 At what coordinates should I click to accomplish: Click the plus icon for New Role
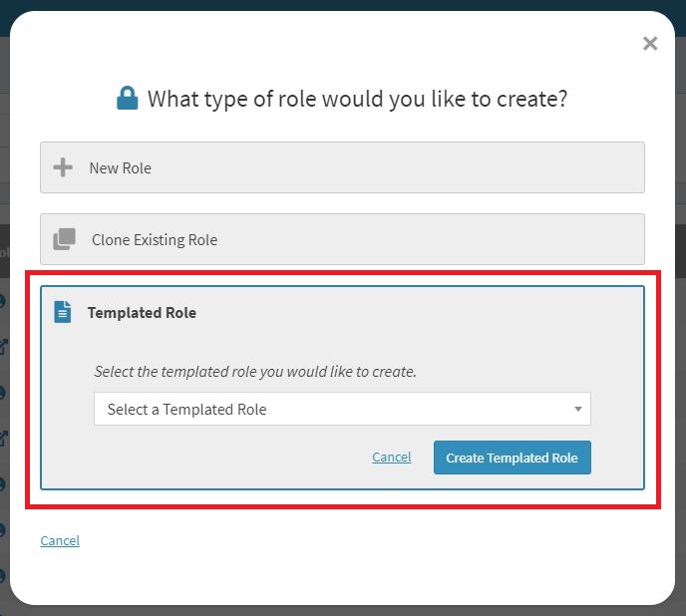pyautogui.click(x=63, y=167)
